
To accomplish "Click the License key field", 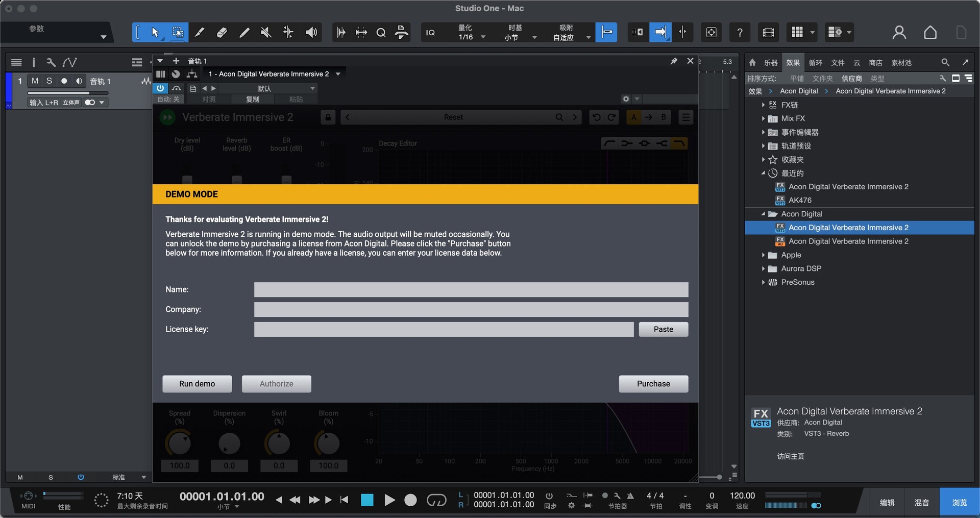I will (x=444, y=329).
